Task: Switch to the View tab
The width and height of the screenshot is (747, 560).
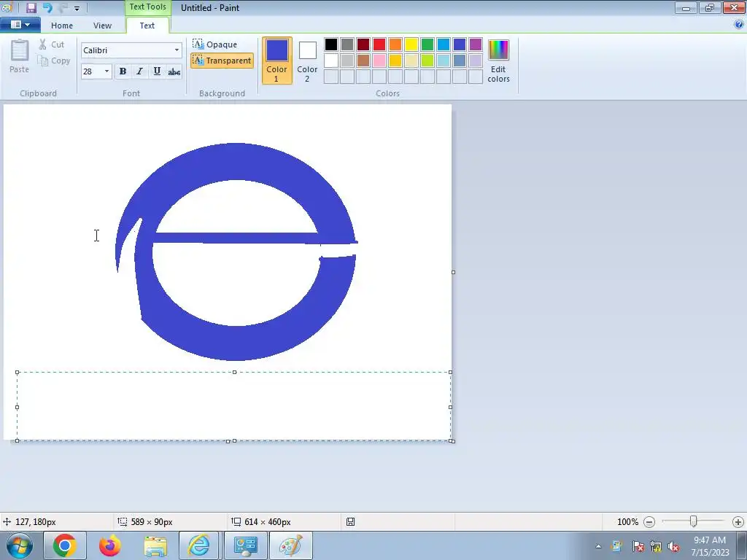Action: click(x=102, y=26)
